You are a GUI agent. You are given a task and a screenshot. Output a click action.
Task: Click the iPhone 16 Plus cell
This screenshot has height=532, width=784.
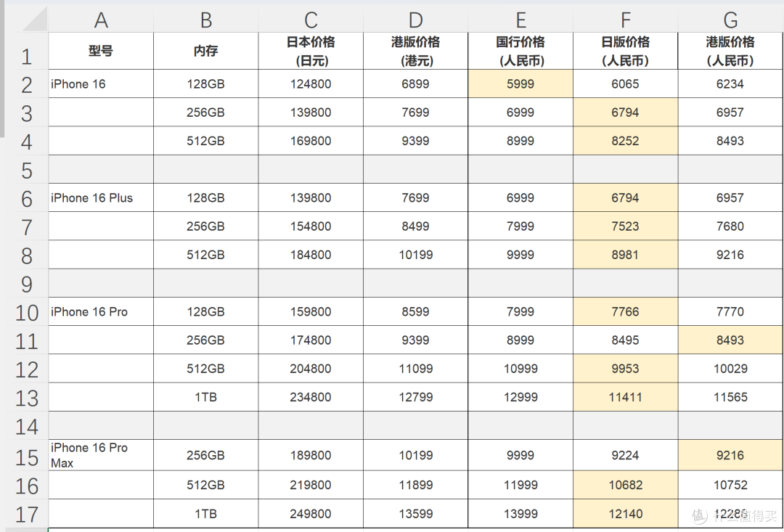(x=101, y=198)
